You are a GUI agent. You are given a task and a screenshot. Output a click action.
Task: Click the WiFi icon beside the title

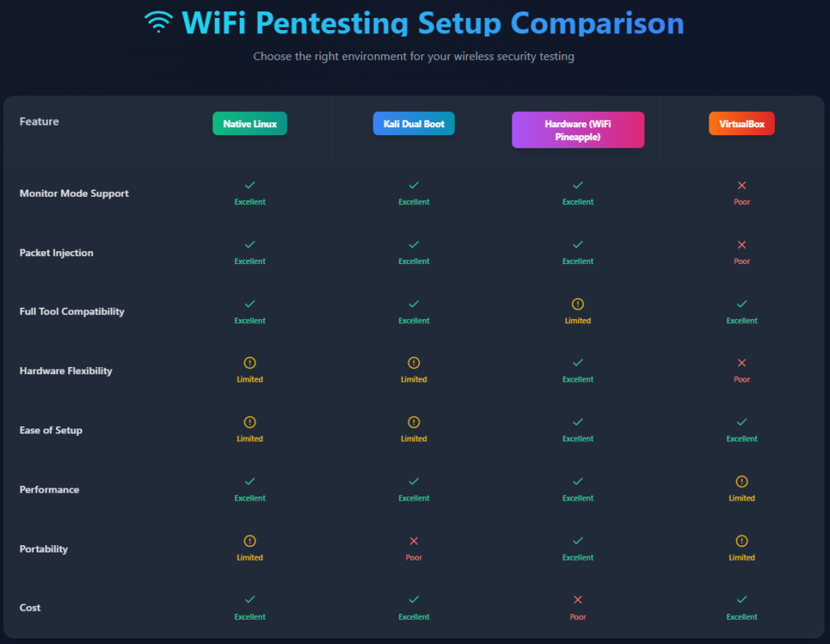(x=157, y=22)
